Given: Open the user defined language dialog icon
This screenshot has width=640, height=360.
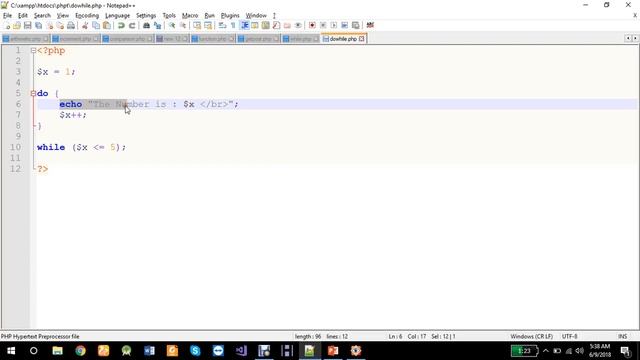Looking at the screenshot, I should (255, 25).
